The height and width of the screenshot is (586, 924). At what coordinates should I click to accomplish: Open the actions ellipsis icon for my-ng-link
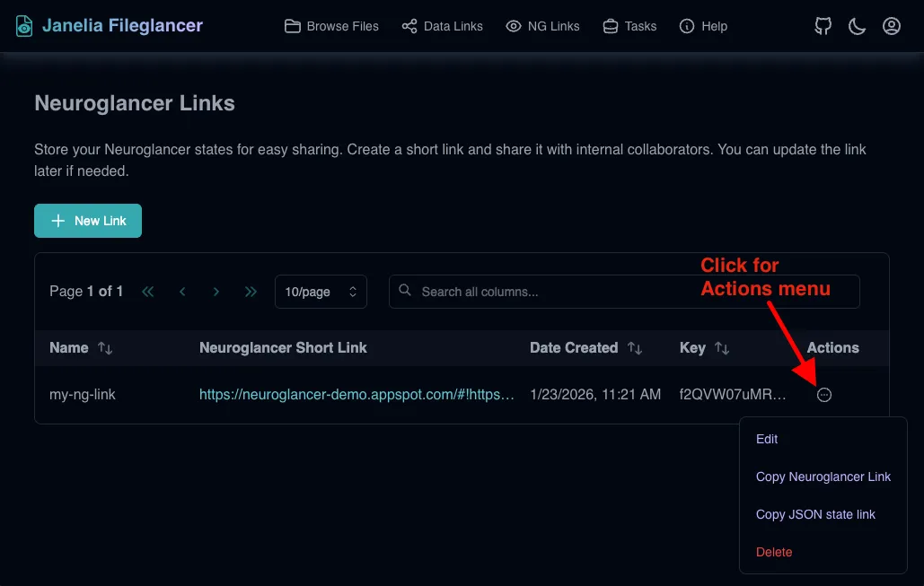coord(824,395)
